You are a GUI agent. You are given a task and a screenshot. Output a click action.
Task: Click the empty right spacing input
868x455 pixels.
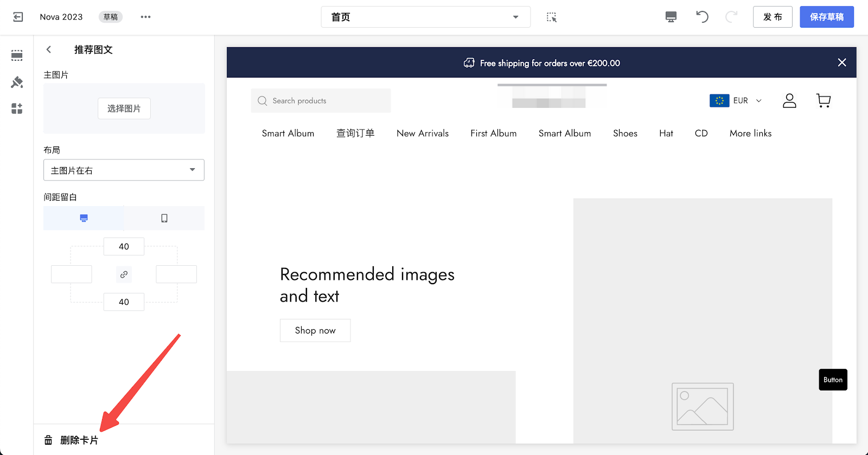(176, 274)
